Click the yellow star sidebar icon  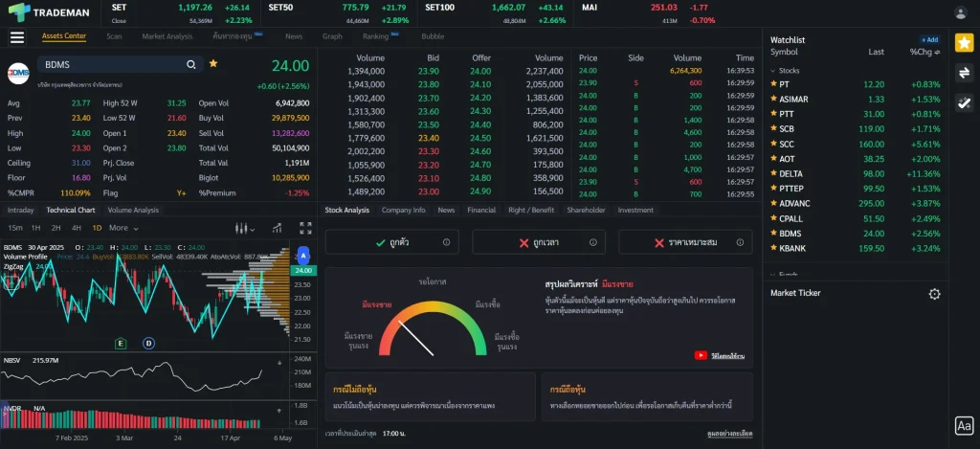point(964,42)
